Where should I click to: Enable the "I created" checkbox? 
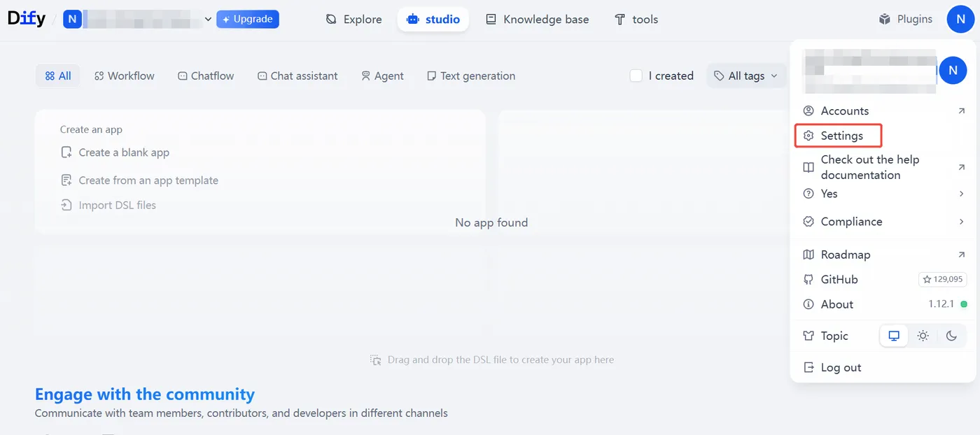coord(636,76)
